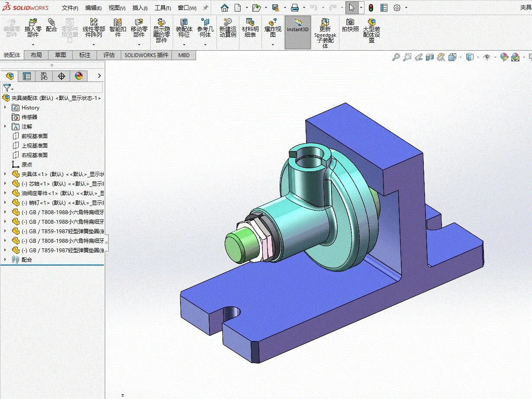Expand the History tree node
Image resolution: width=532 pixels, height=399 pixels.
(5, 107)
